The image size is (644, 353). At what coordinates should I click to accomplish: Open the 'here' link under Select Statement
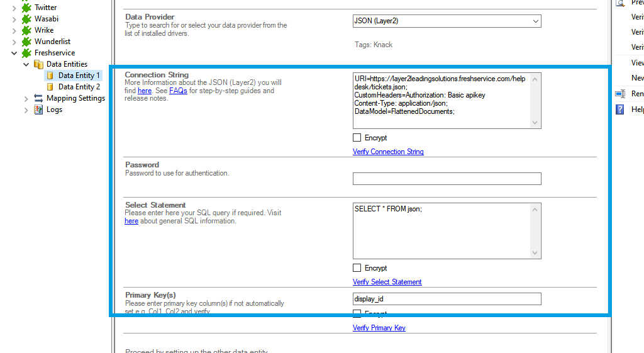pyautogui.click(x=131, y=221)
